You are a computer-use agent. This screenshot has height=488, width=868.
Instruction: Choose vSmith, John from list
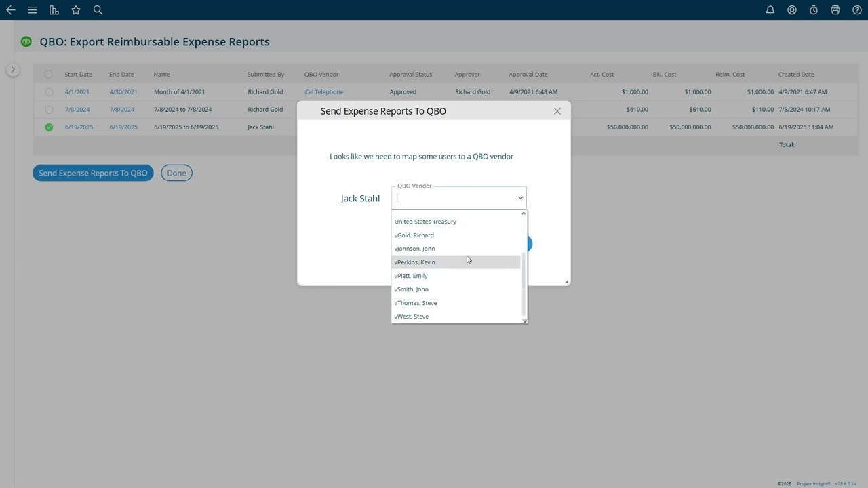pos(456,289)
